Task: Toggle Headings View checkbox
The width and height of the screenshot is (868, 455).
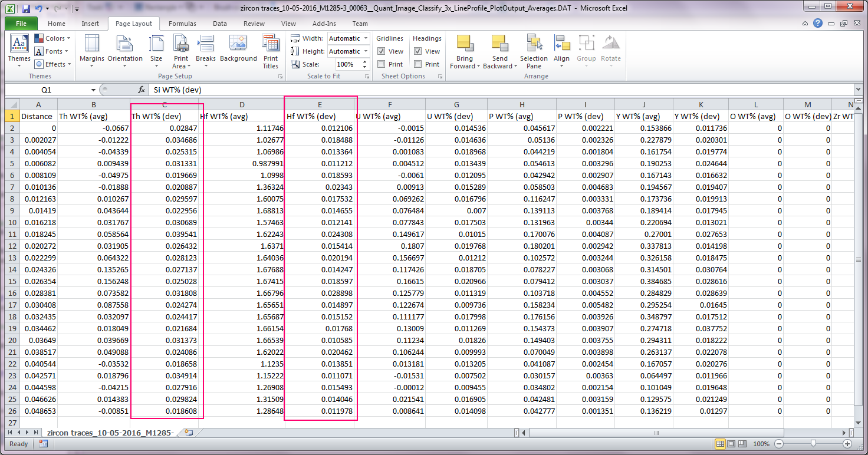Action: click(x=418, y=51)
